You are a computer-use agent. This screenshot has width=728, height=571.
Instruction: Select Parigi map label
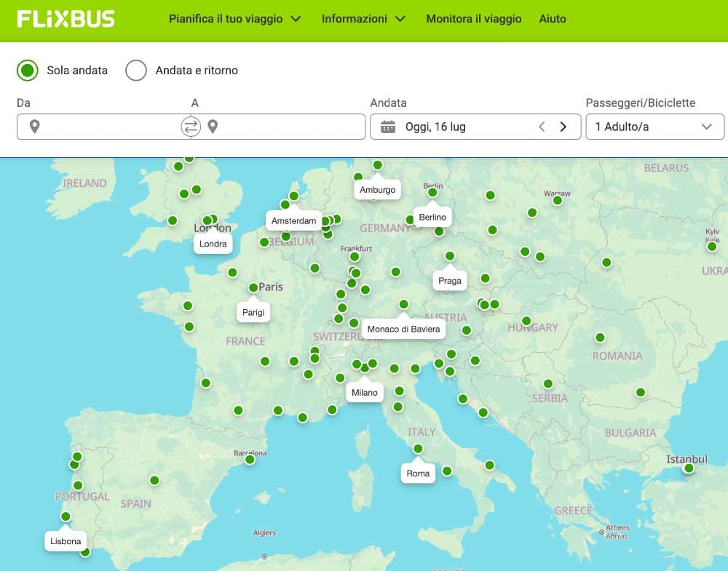click(x=253, y=312)
